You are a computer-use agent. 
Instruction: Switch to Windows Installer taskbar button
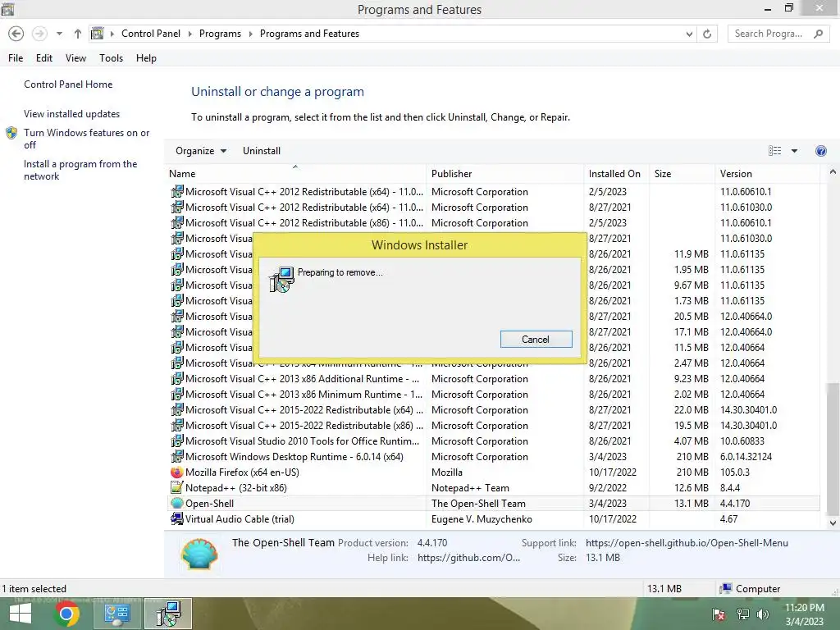point(168,614)
